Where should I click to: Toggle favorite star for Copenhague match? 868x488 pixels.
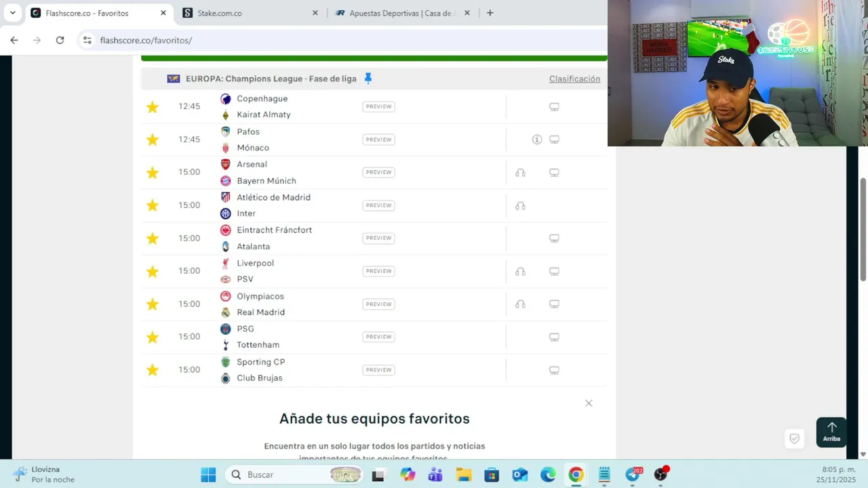[x=153, y=107]
